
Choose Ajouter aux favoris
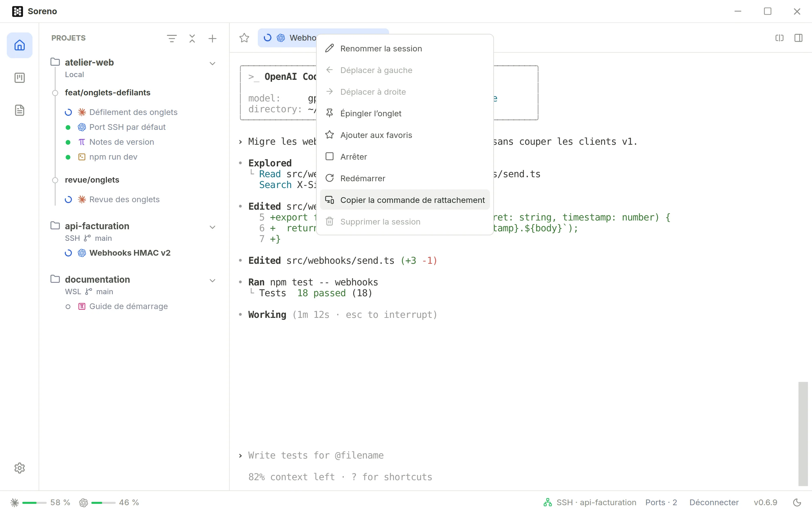click(x=405, y=135)
